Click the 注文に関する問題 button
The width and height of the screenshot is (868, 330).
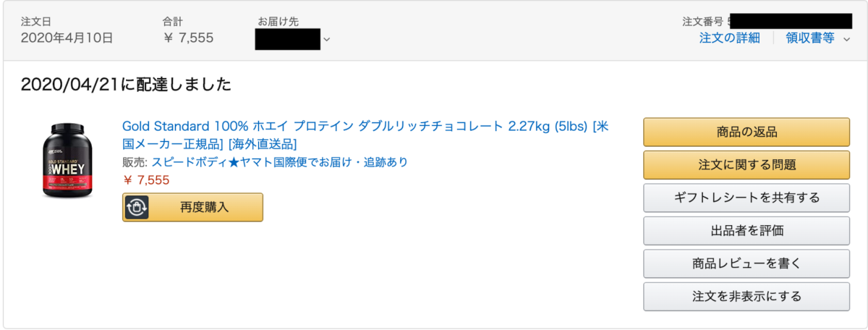[x=746, y=165]
